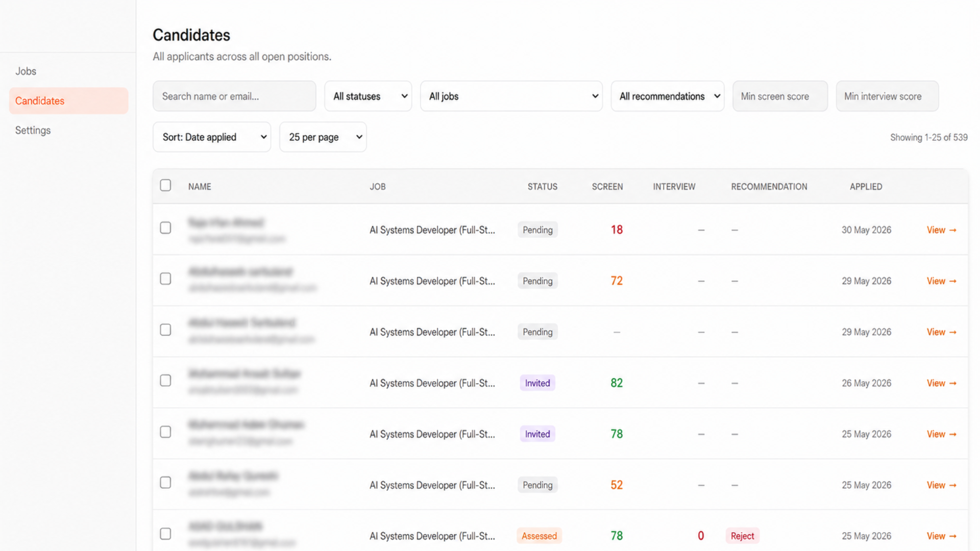The width and height of the screenshot is (980, 551).
Task: Check the 29 May candidate without screen score
Action: click(165, 330)
